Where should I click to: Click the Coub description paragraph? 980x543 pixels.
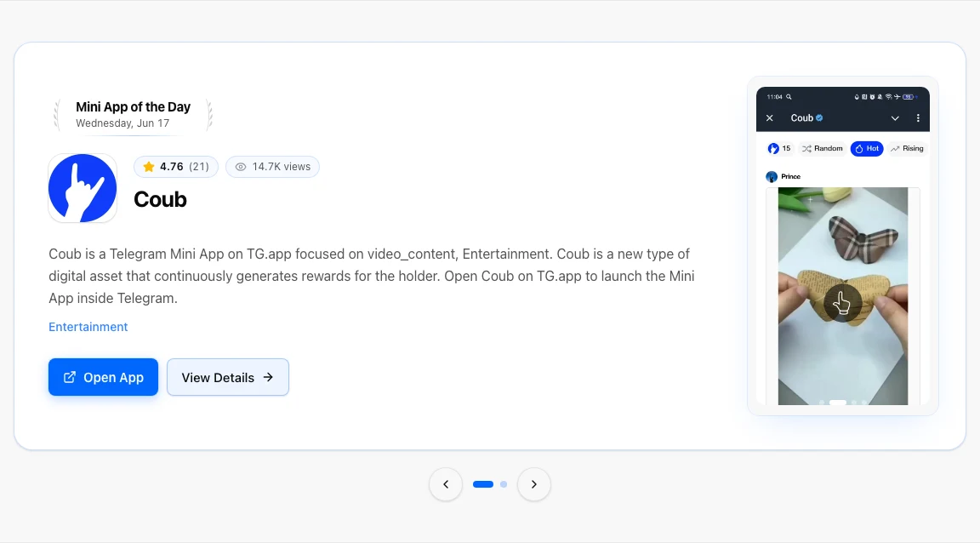[x=372, y=276]
